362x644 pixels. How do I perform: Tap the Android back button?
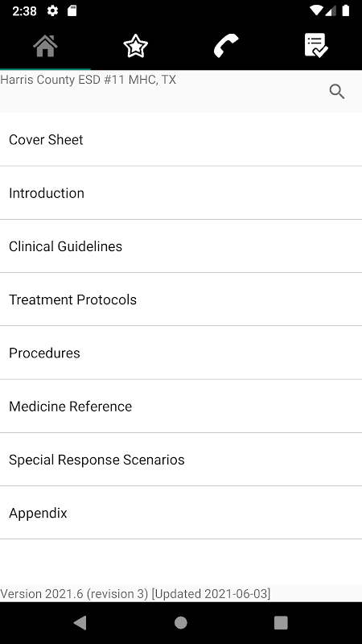pos(80,622)
